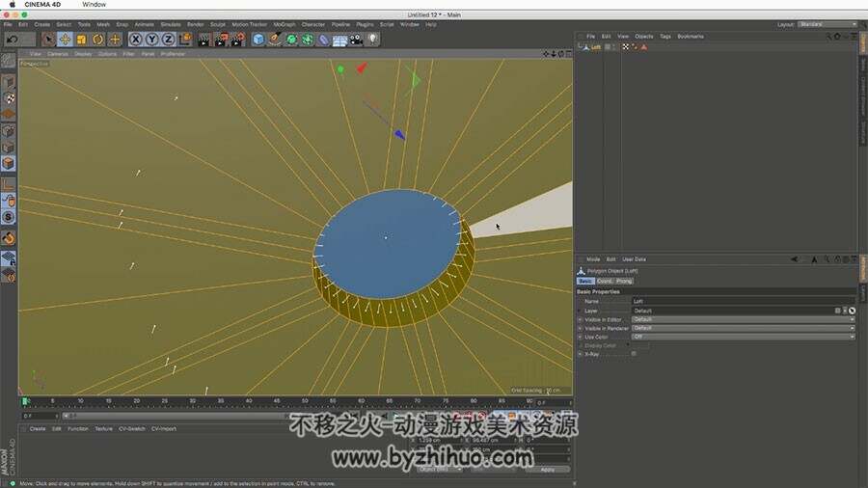Switch to Basic tab in Attributes
Screen dimensions: 868x488
tap(585, 281)
